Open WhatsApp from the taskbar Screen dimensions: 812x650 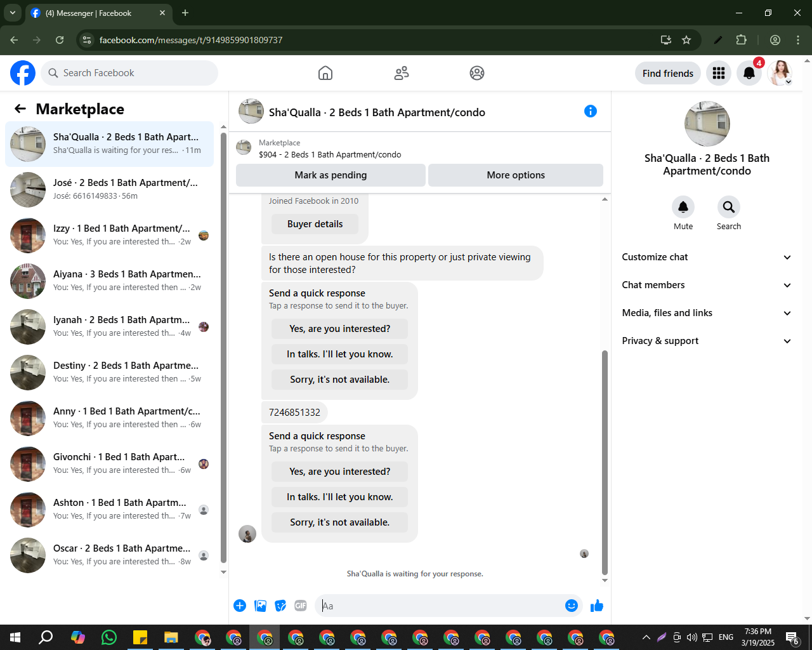point(109,637)
